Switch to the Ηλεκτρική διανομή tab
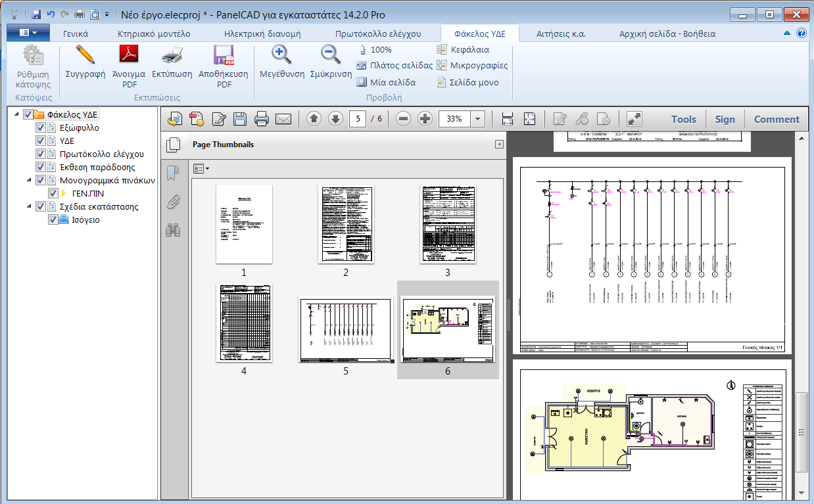Screen dimensions: 814x504 [262, 34]
